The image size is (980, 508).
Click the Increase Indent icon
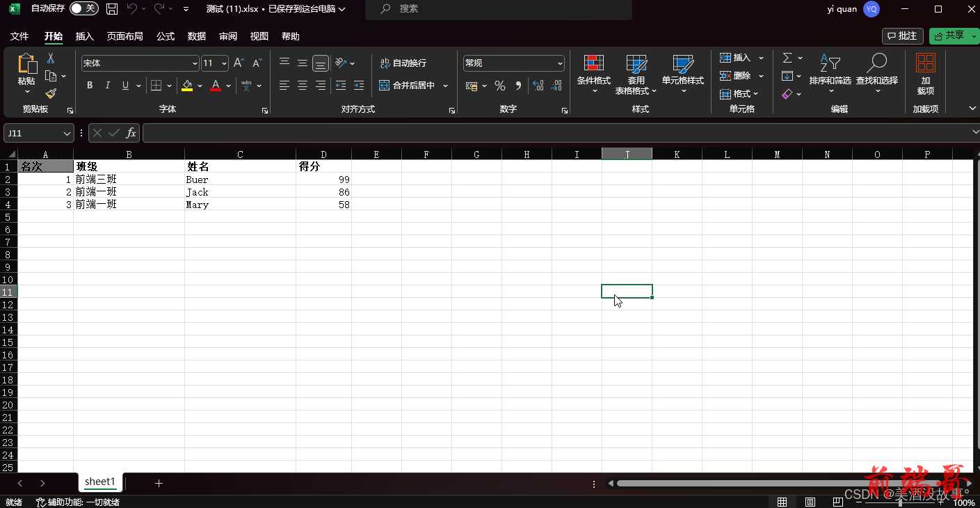coord(359,86)
